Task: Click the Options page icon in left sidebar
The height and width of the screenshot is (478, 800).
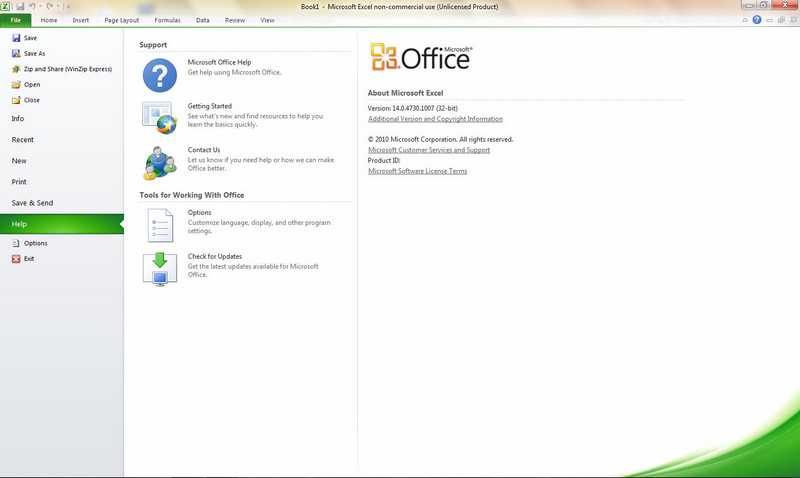Action: click(16, 243)
